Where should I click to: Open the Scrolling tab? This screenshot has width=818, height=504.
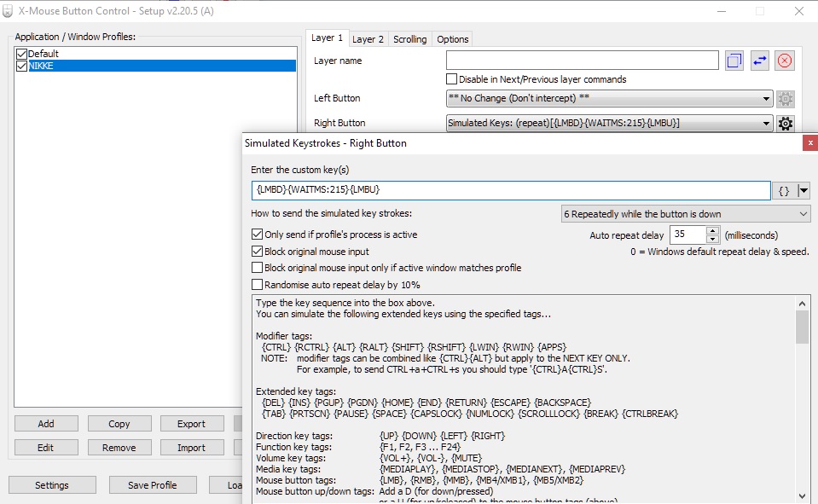pyautogui.click(x=410, y=39)
